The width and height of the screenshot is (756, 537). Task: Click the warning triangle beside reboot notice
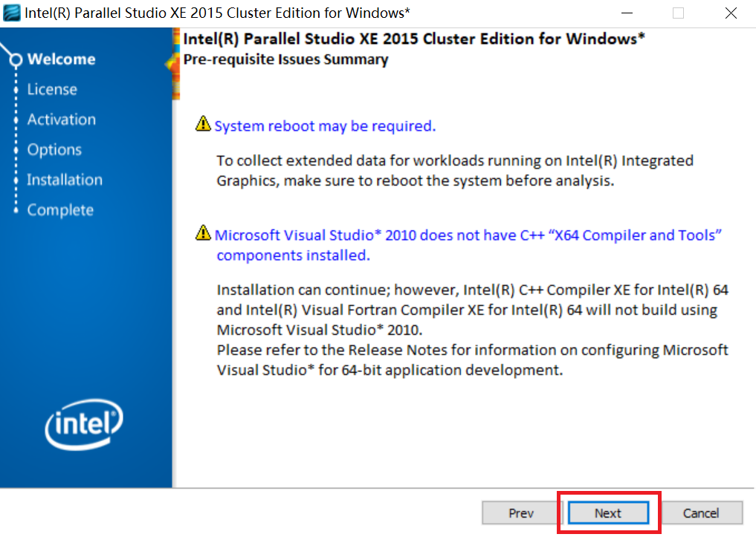point(203,125)
